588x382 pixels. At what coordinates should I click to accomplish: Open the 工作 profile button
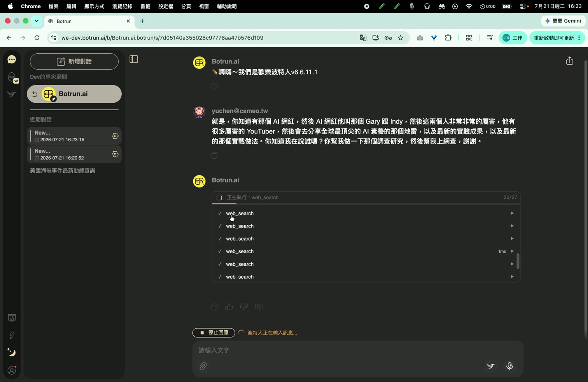513,38
